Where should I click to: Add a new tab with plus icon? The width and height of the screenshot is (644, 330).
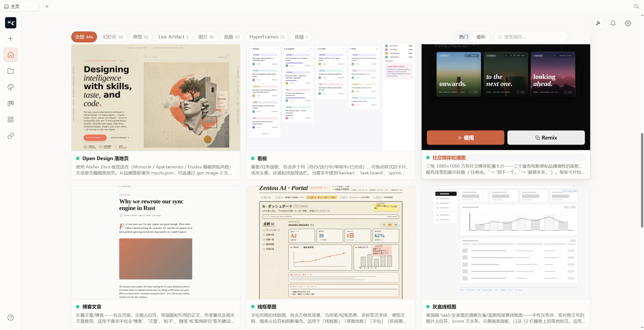[47, 7]
